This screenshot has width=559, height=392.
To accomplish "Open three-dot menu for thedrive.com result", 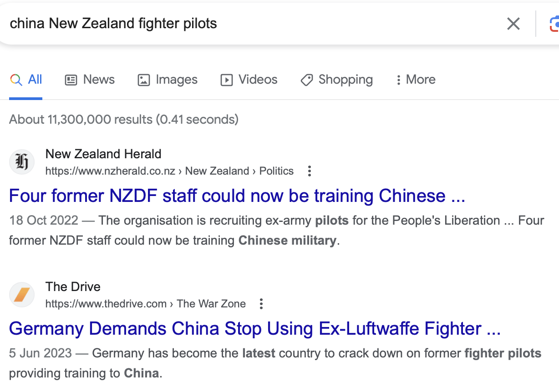I will pyautogui.click(x=261, y=304).
